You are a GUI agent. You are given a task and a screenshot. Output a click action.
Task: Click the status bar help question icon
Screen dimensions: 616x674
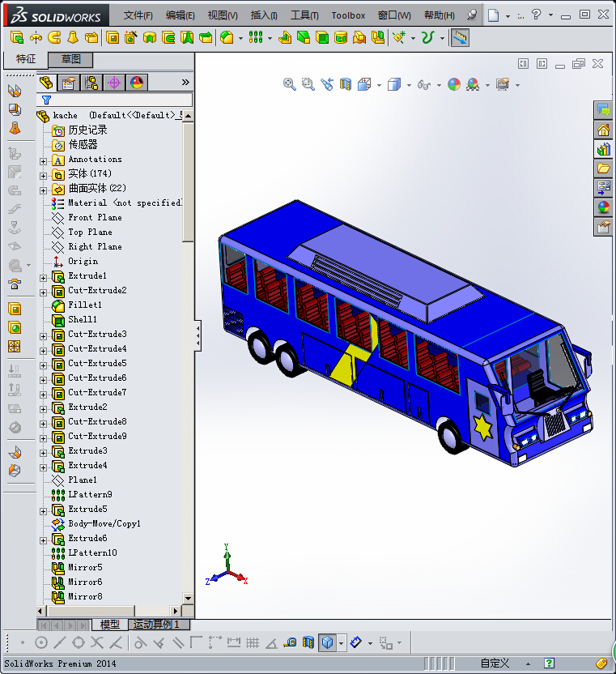[x=549, y=663]
